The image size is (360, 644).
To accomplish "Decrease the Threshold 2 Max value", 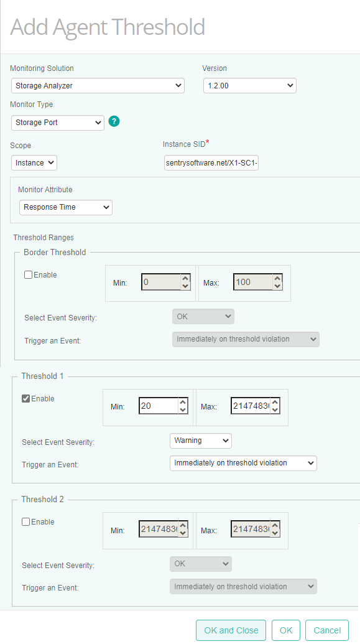I will [x=275, y=533].
